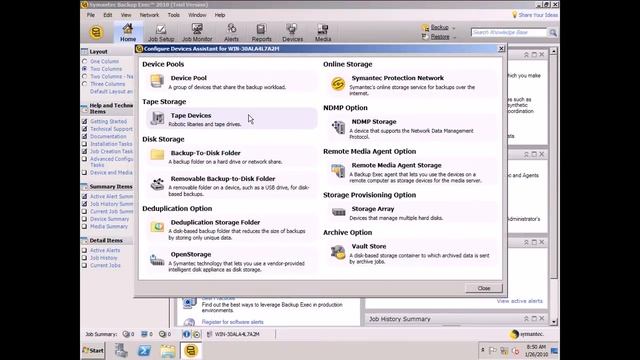
Task: Select Two Columns layout
Action: pos(84,69)
